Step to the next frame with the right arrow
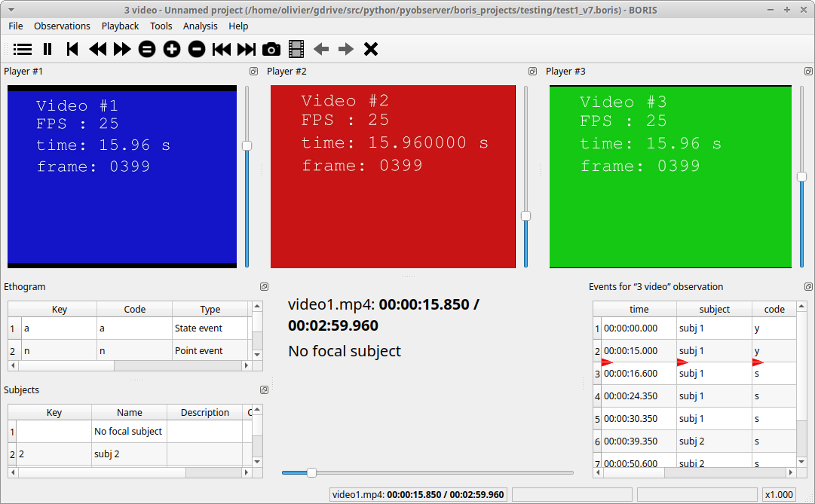The width and height of the screenshot is (815, 504). pyautogui.click(x=345, y=50)
